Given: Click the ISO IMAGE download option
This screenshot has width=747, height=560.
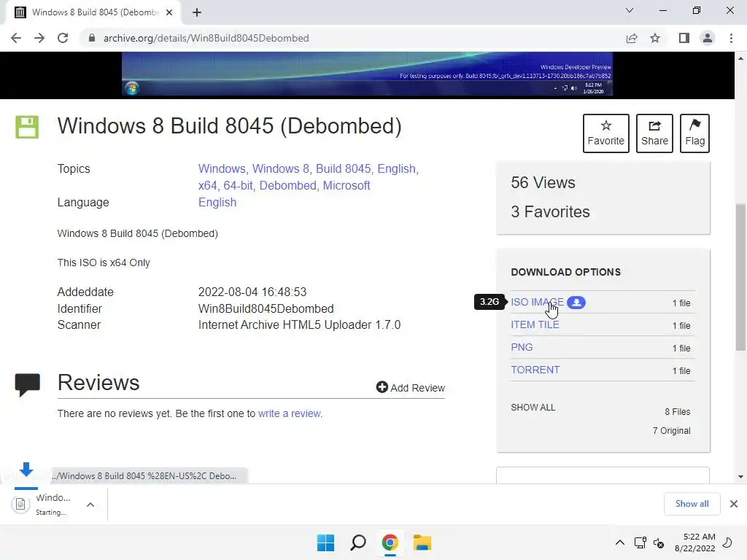Looking at the screenshot, I should [537, 303].
